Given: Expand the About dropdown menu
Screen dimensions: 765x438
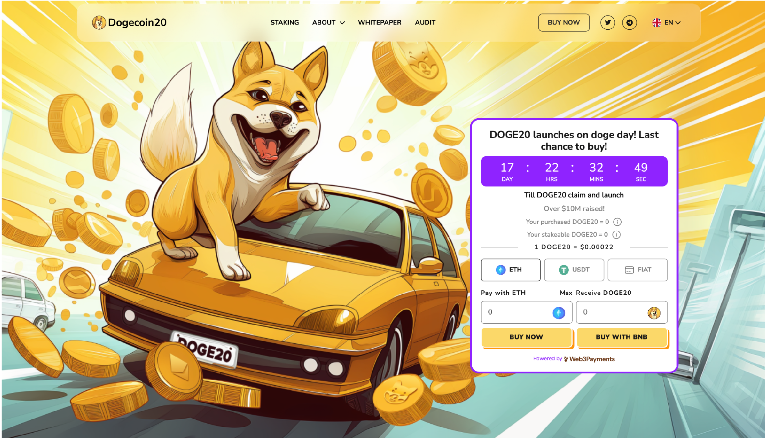Looking at the screenshot, I should (x=328, y=22).
